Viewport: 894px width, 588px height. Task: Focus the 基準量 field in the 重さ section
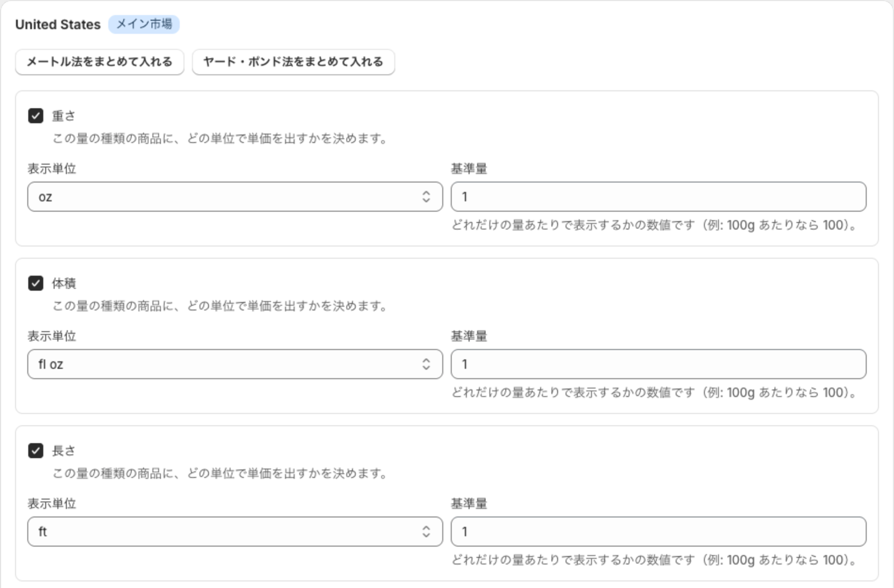(x=658, y=197)
